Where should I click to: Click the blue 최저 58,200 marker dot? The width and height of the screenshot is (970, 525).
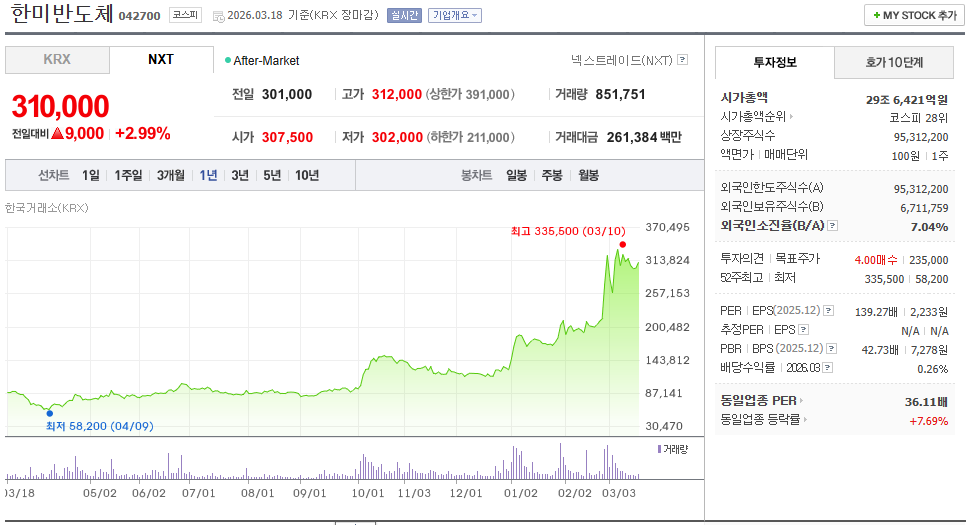[49, 414]
